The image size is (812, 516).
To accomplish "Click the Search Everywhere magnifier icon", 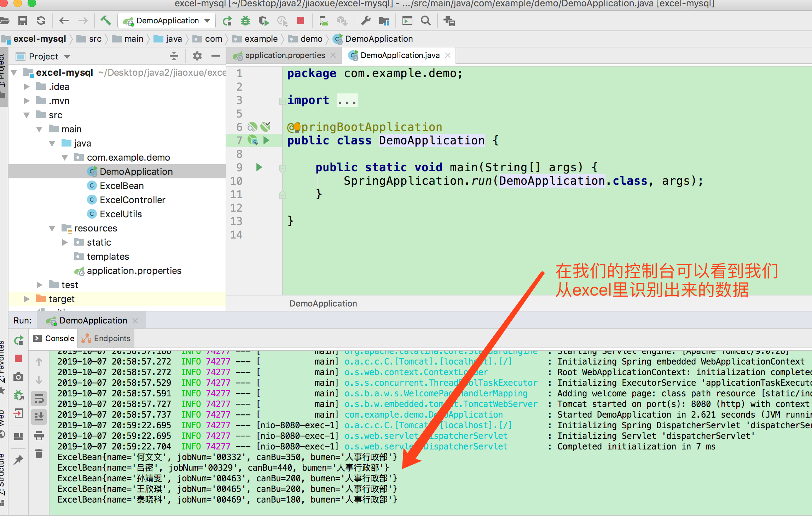I will [x=426, y=21].
